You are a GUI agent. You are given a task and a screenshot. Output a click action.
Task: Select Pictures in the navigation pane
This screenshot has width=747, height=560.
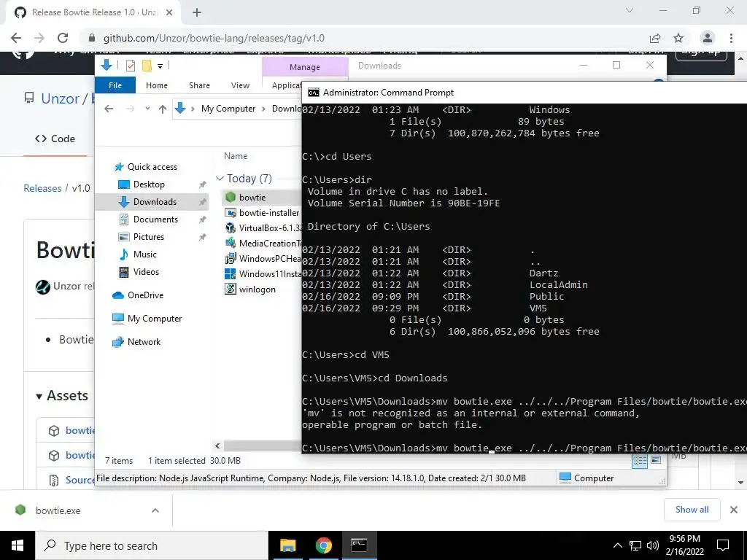tap(148, 237)
